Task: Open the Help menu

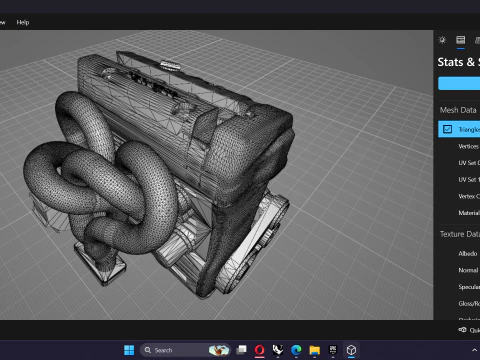Action: (x=23, y=22)
